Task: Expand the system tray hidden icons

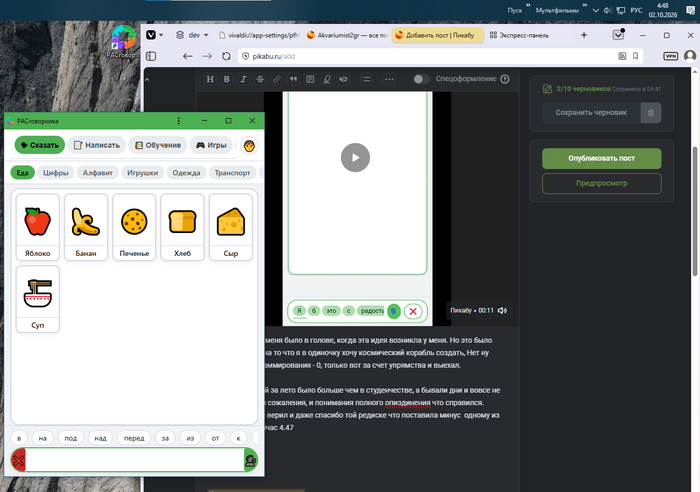Action: pyautogui.click(x=596, y=11)
